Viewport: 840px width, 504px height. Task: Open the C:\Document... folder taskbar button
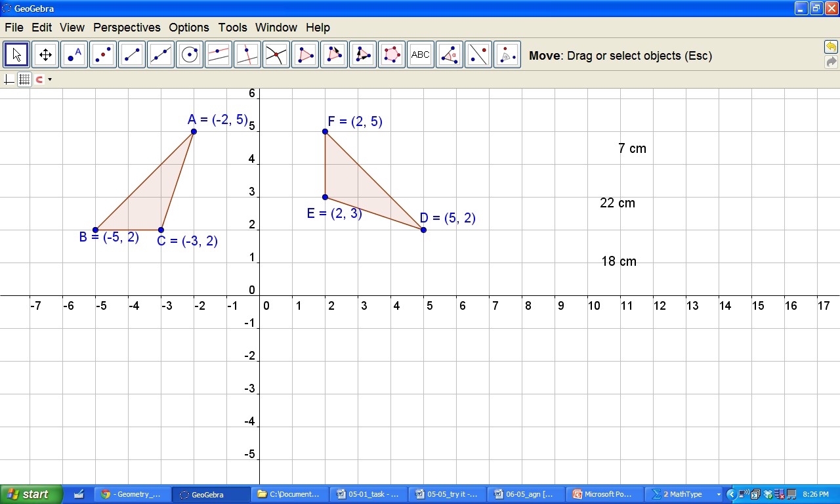(290, 494)
